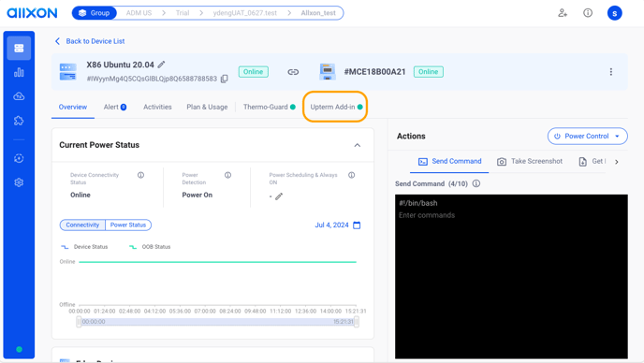
Task: Click the #MCE18B00A21 Online badge
Action: pyautogui.click(x=429, y=72)
